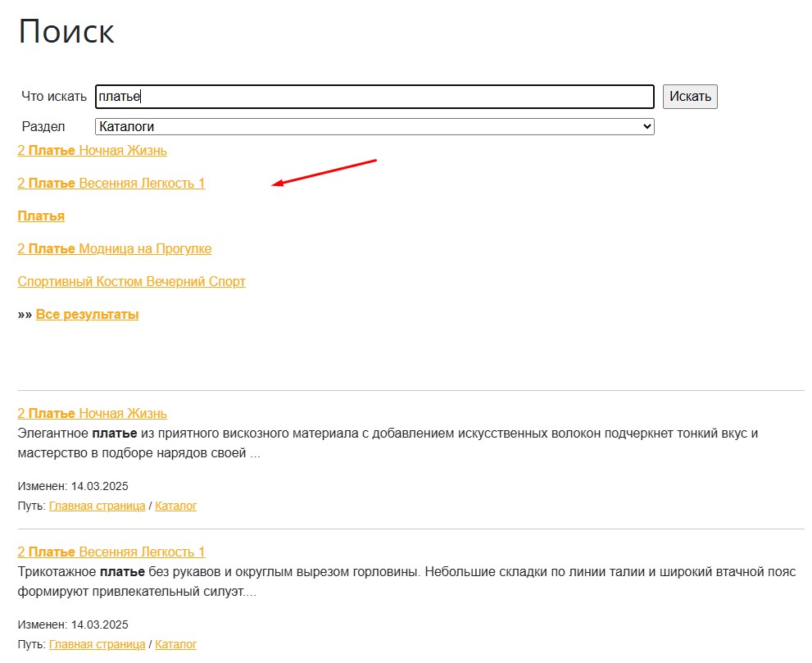Click the Поиск page heading
The width and height of the screenshot is (812, 663).
coord(66,33)
